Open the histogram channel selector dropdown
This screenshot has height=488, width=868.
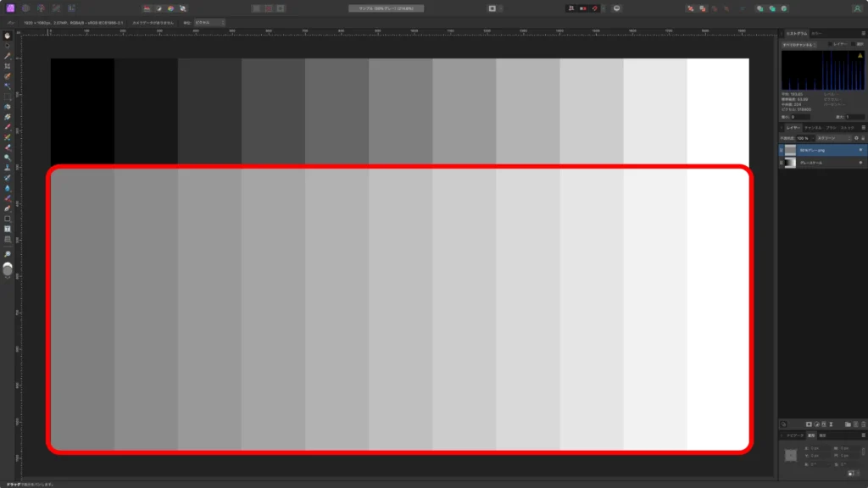point(798,45)
